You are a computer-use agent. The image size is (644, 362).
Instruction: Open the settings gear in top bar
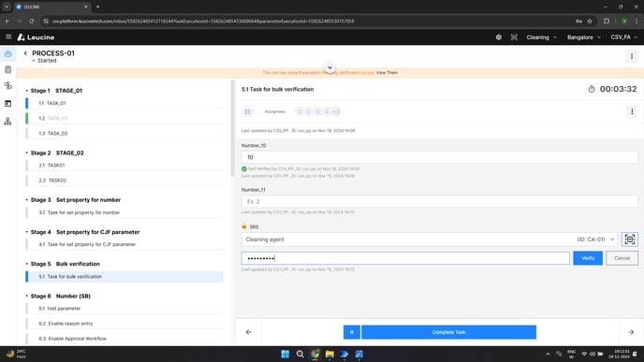point(499,37)
